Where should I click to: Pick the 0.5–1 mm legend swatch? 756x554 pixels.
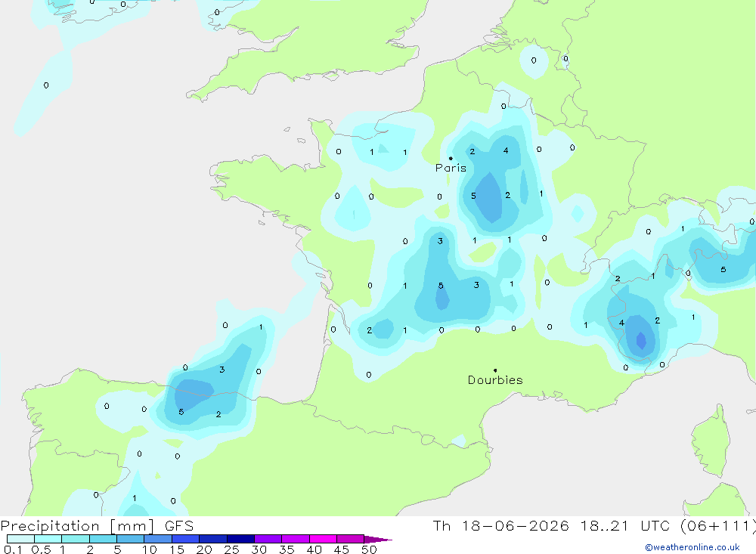point(48,539)
